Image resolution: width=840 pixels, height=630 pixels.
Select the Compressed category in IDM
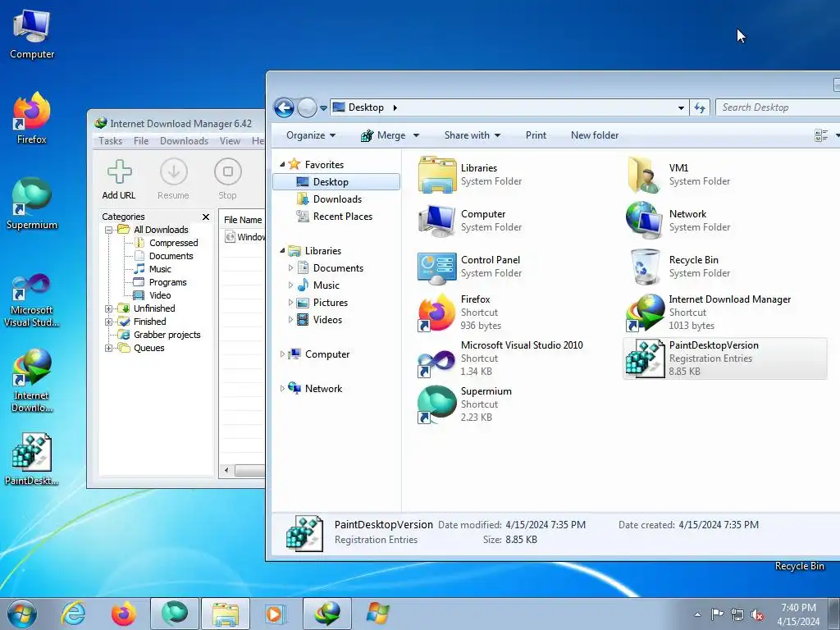point(173,243)
